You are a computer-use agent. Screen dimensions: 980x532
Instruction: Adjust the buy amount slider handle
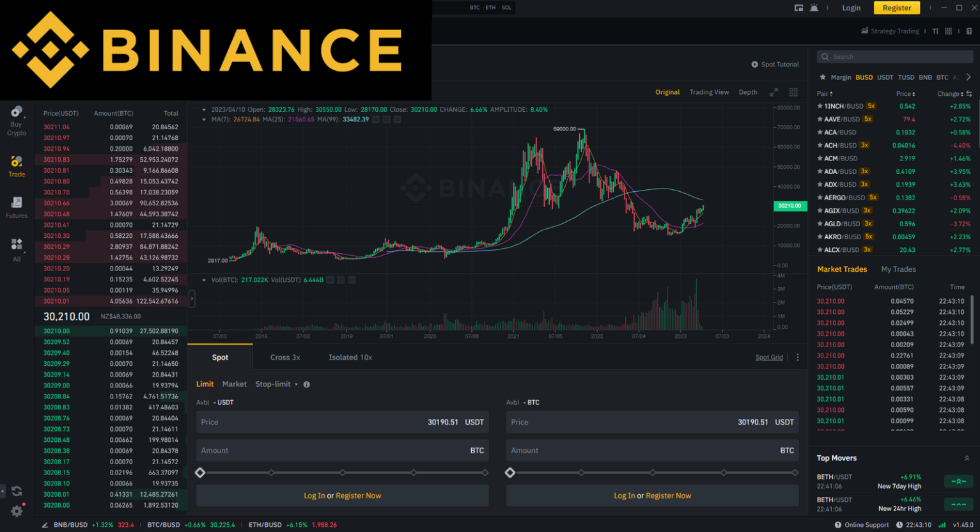(x=200, y=473)
